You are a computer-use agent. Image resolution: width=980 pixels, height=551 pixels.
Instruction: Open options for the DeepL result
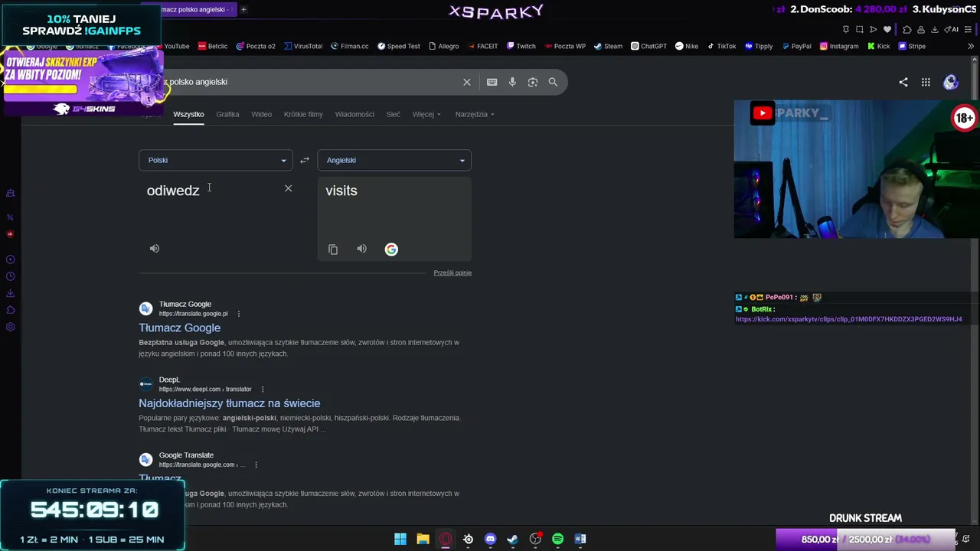click(x=263, y=390)
